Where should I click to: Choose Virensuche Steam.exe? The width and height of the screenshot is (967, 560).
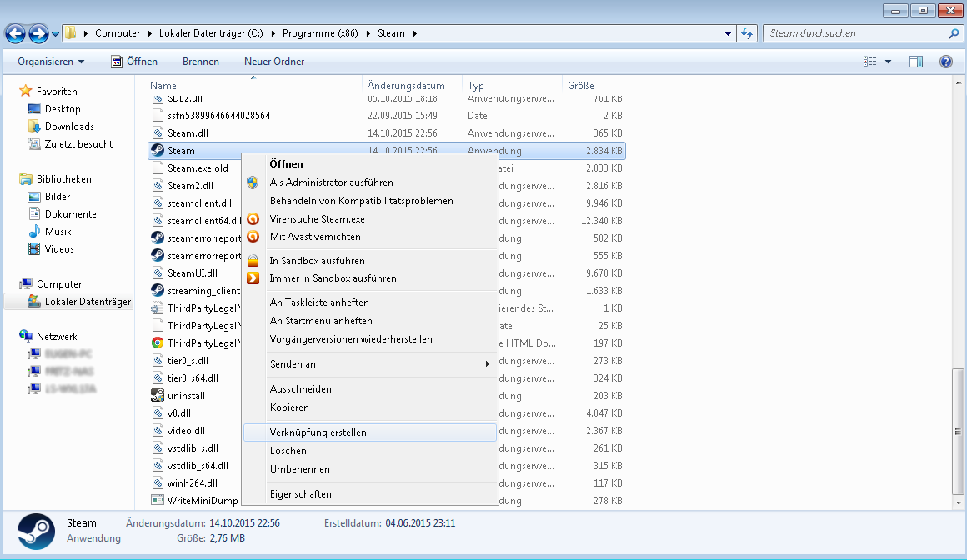[370, 219]
